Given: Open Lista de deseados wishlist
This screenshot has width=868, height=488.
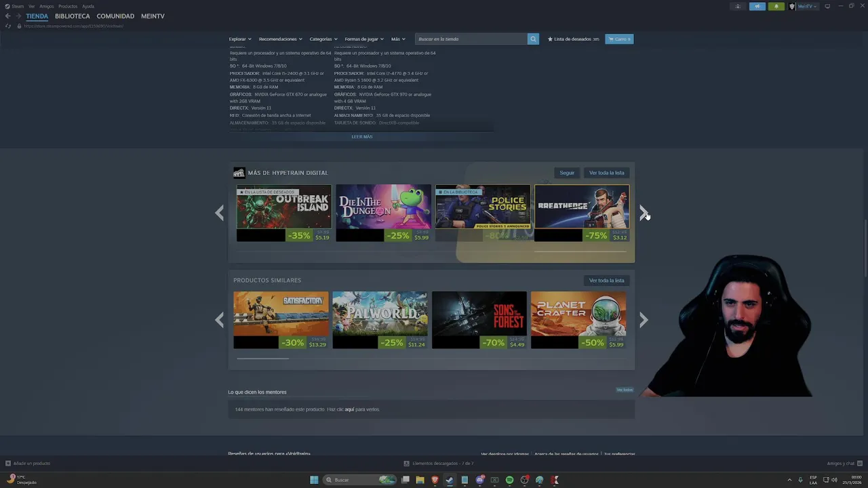Looking at the screenshot, I should [574, 39].
